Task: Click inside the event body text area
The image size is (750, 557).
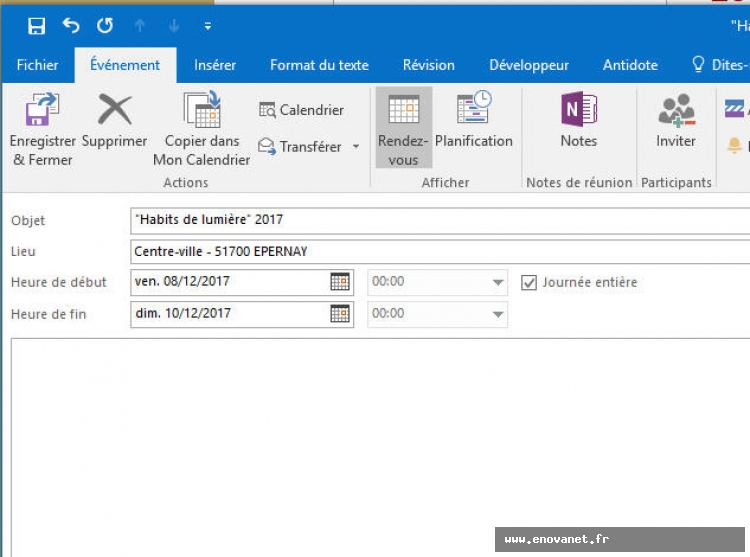Action: click(380, 447)
